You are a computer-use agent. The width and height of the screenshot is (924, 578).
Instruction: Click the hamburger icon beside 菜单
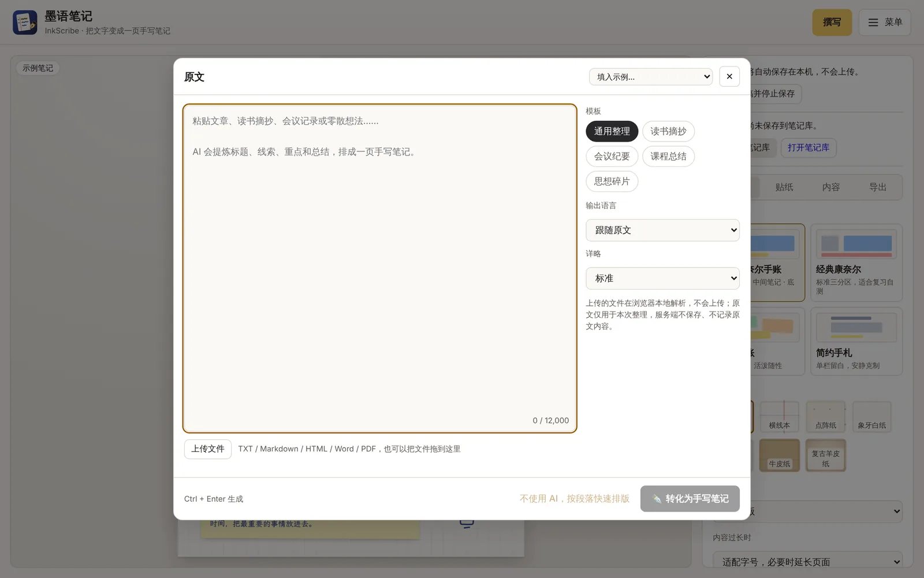click(x=873, y=23)
